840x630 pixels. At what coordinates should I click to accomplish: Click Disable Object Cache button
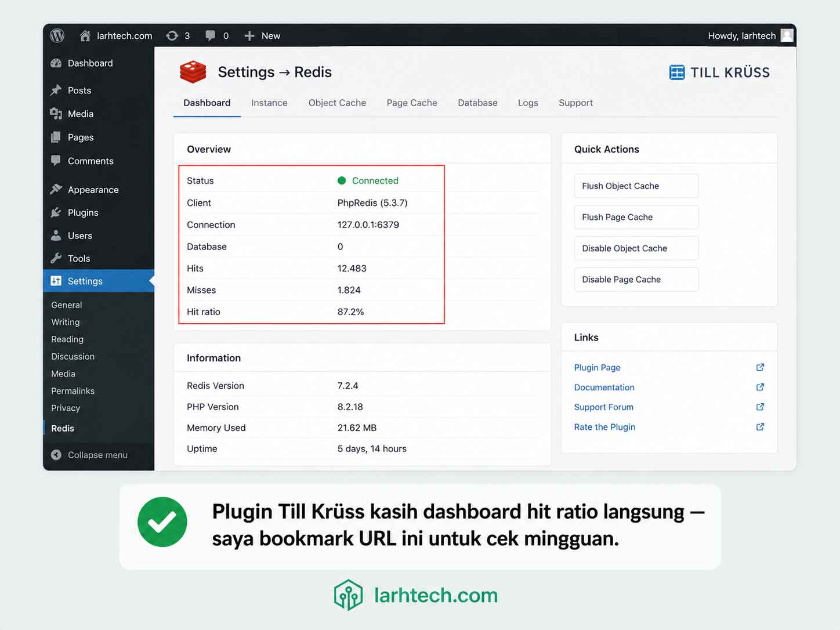click(636, 248)
